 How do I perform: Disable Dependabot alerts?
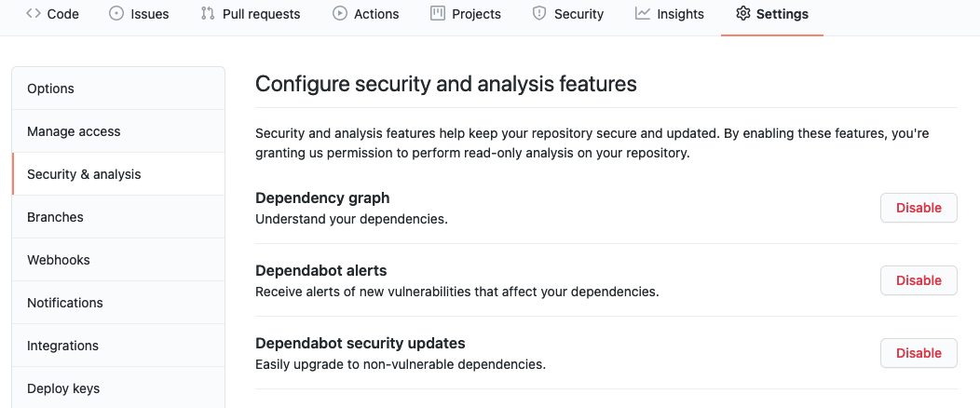click(919, 280)
